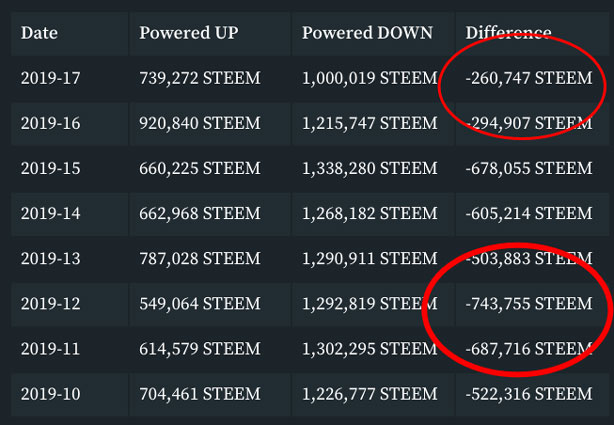Click the -743,755 STEEM difference value
This screenshot has width=614, height=425.
tap(529, 304)
